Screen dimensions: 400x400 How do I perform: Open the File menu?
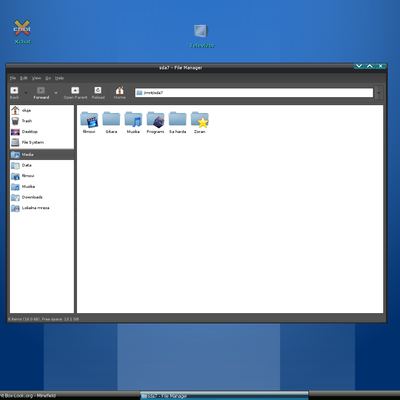(x=13, y=78)
